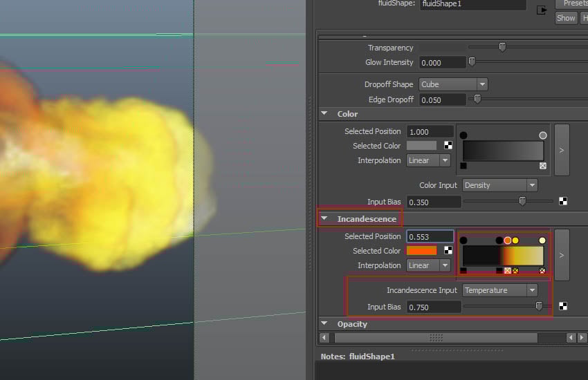
Task: Click the Color Input Bias field 0.350
Action: point(434,202)
